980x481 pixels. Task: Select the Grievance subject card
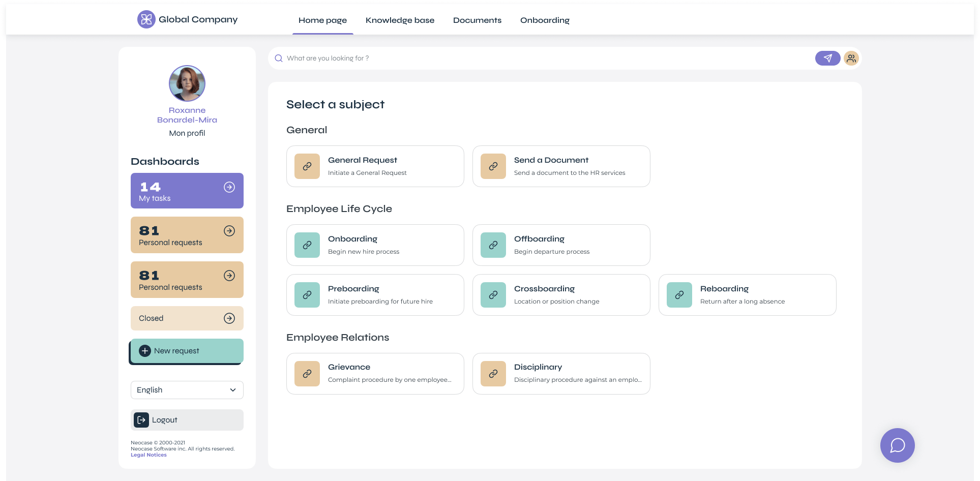point(375,373)
